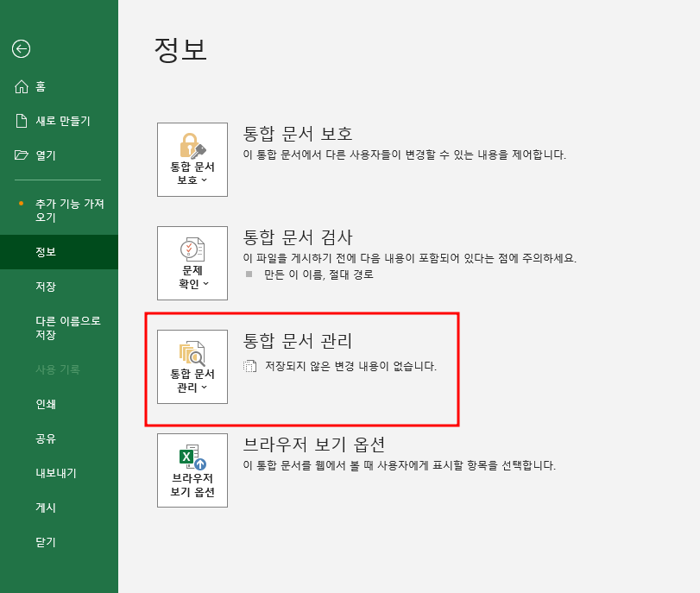Click the 내보내기 export option
The height and width of the screenshot is (593, 700).
[52, 473]
